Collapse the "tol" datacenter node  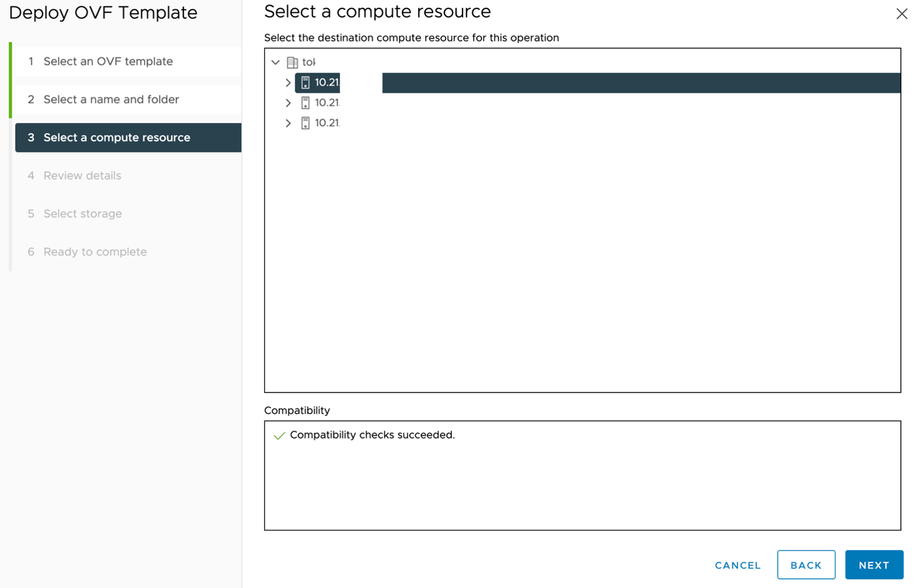pos(276,61)
